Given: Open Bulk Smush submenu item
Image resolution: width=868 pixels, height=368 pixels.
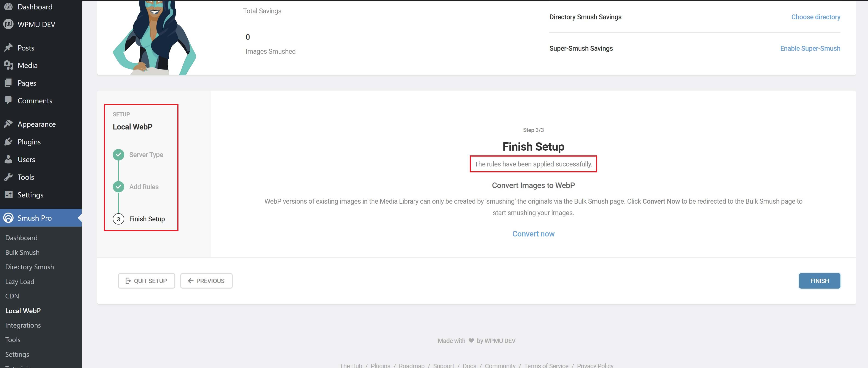Looking at the screenshot, I should (22, 253).
